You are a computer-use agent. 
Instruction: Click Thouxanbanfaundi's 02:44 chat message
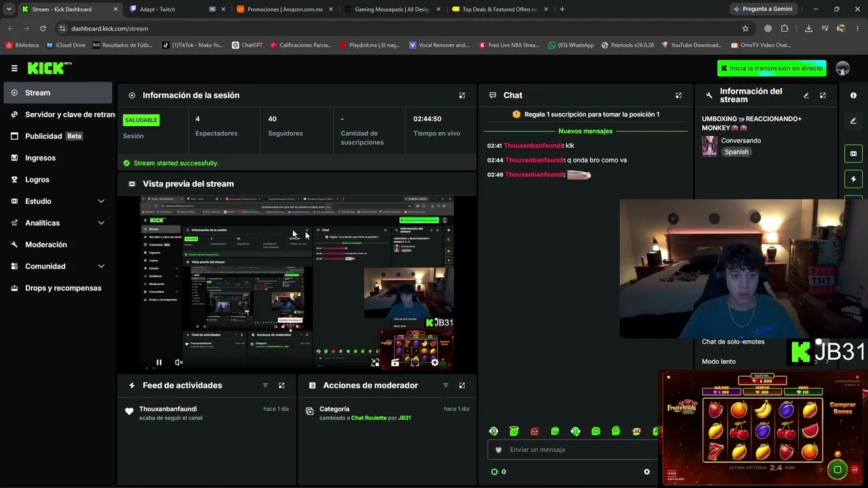557,161
